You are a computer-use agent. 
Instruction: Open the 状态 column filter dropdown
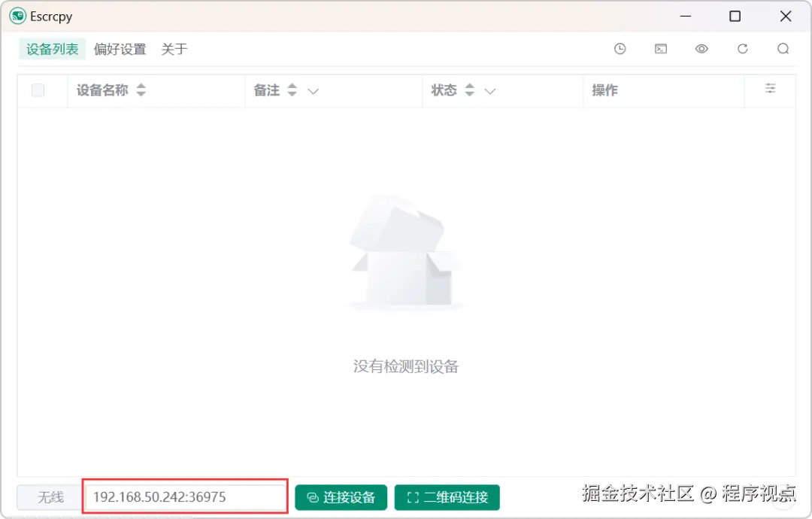pyautogui.click(x=489, y=90)
